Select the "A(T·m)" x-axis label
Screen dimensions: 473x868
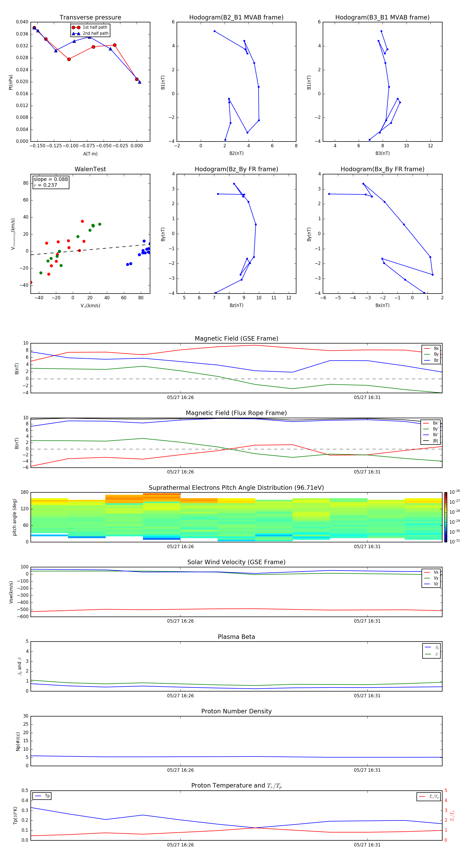pyautogui.click(x=90, y=154)
